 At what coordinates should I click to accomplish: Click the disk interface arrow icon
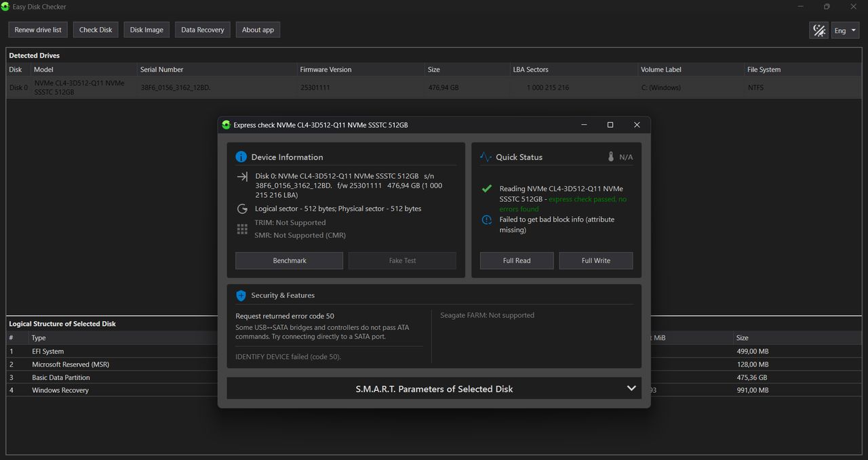(242, 177)
